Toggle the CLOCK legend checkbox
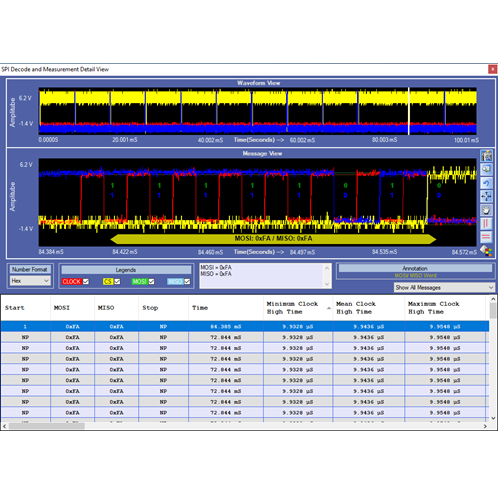Image resolution: width=500 pixels, height=500 pixels. (86, 282)
